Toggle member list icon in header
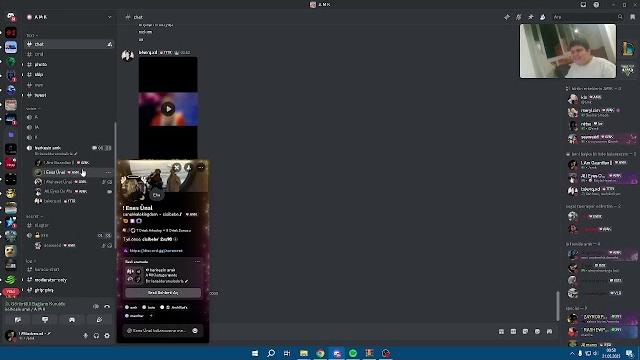Viewport: 640px width, 360px height. click(x=542, y=17)
